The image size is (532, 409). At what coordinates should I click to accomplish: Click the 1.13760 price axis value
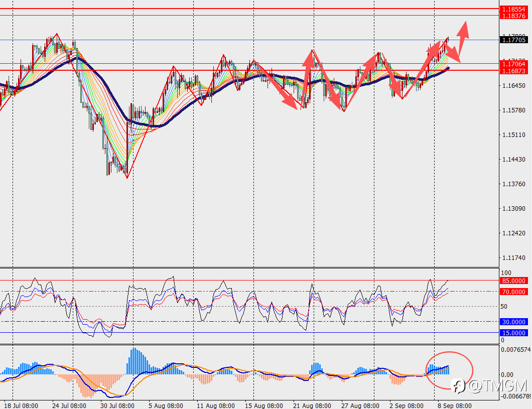[x=513, y=184]
